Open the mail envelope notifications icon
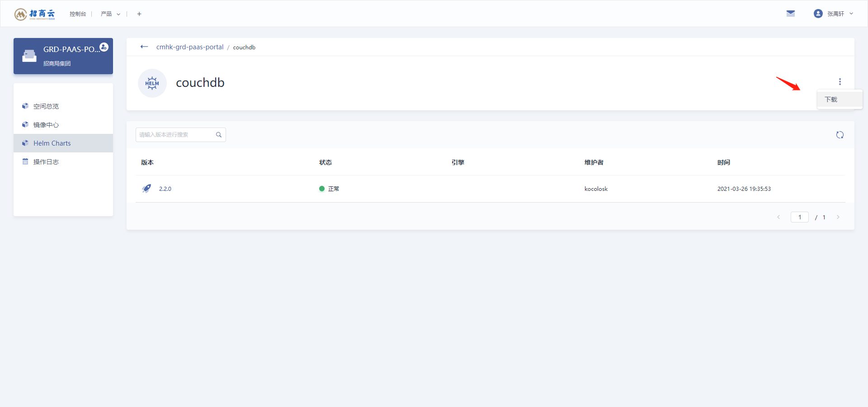Image resolution: width=868 pixels, height=407 pixels. click(x=791, y=14)
